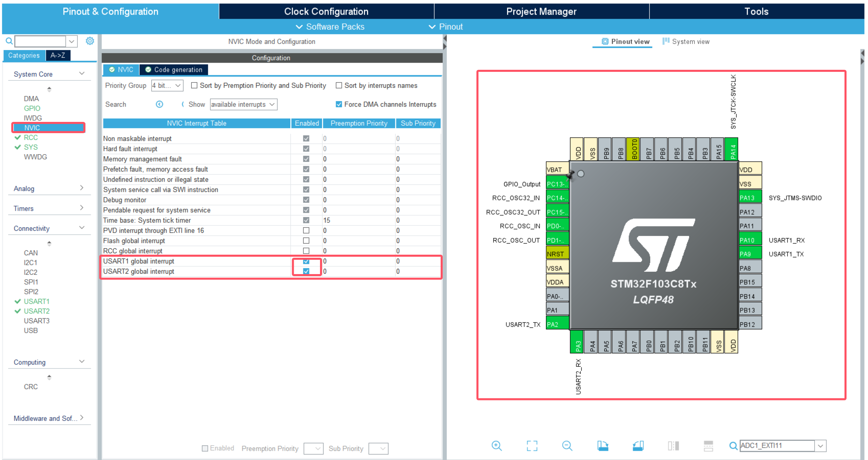The height and width of the screenshot is (460, 868).
Task: Click the left panel search magnifier
Action: coord(9,41)
